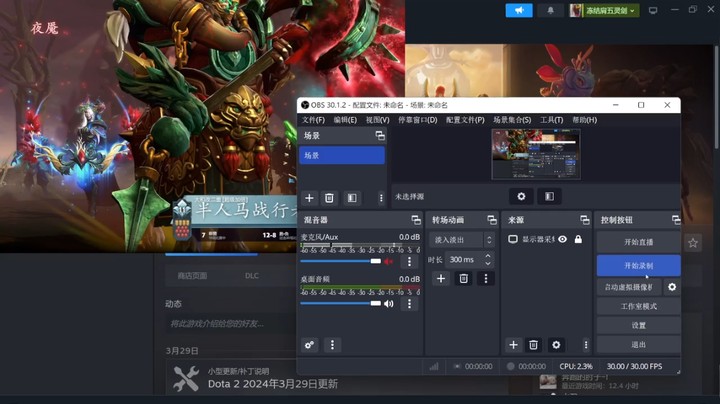Open Steam notifications bell icon
The height and width of the screenshot is (404, 720).
pyautogui.click(x=550, y=10)
